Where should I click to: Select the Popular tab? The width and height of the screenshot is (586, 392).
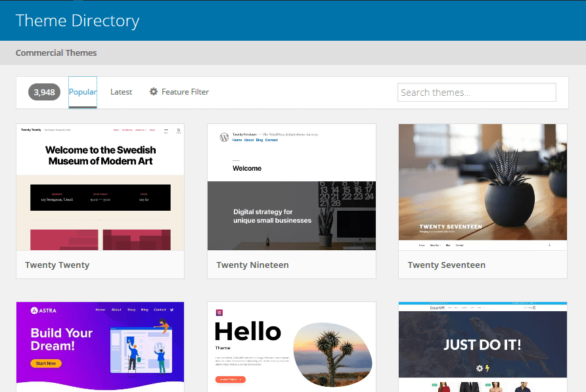[x=83, y=92]
